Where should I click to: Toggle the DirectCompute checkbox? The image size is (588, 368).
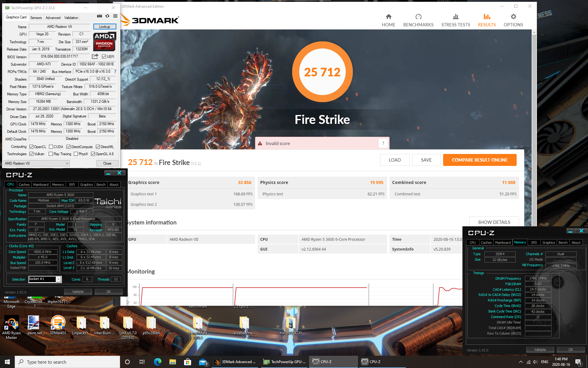[x=68, y=147]
